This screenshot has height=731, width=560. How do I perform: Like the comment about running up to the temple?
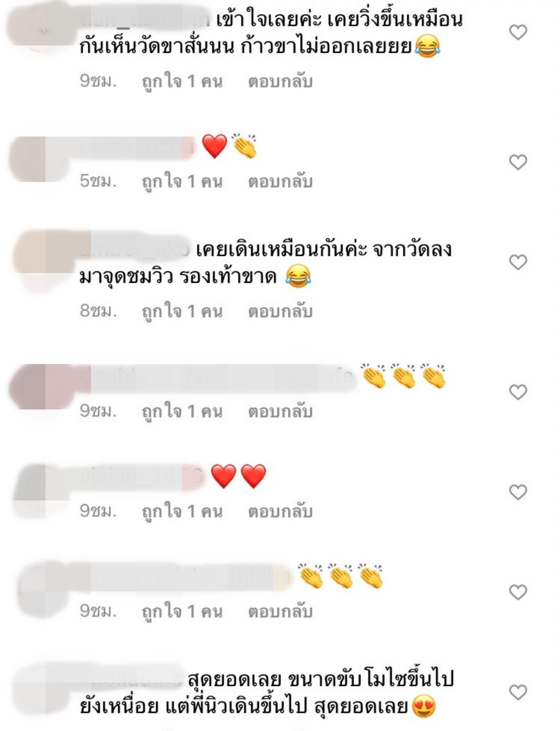tap(518, 32)
